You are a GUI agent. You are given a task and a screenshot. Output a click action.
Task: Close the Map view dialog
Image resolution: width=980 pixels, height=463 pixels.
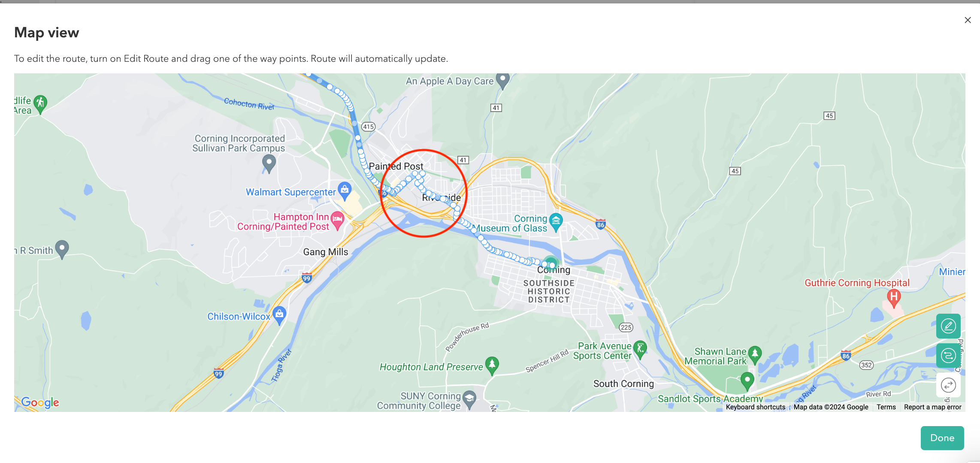[x=968, y=20]
